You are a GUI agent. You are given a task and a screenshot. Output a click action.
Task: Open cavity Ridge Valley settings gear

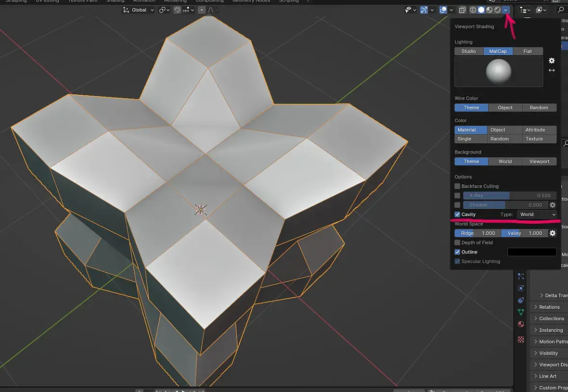[x=553, y=233]
